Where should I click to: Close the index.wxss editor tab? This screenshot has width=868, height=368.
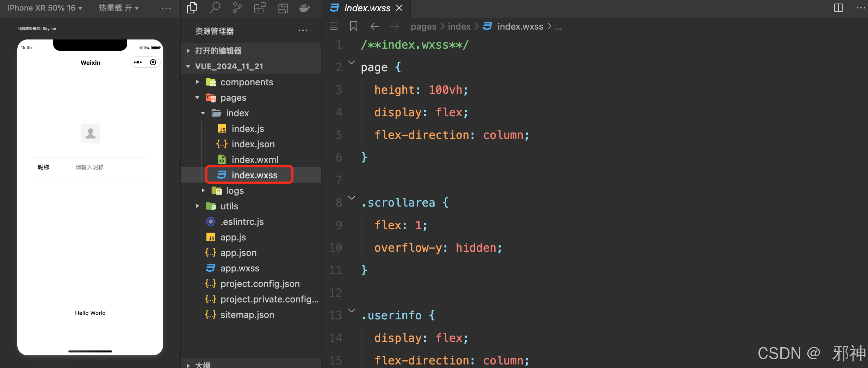click(x=399, y=8)
